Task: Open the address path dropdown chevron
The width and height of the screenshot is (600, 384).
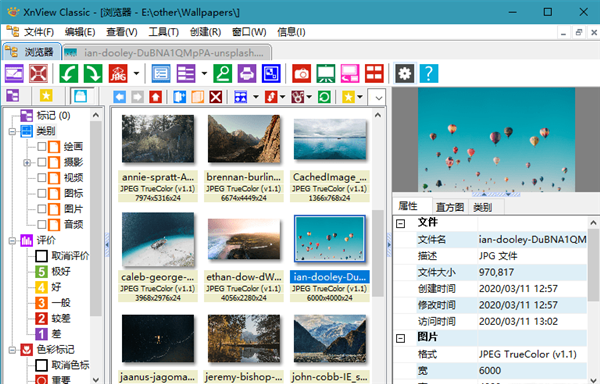Action: coord(378,98)
